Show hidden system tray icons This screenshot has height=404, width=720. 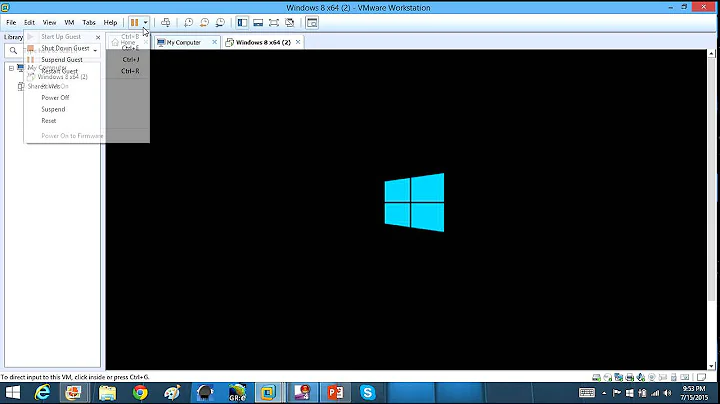pyautogui.click(x=604, y=393)
